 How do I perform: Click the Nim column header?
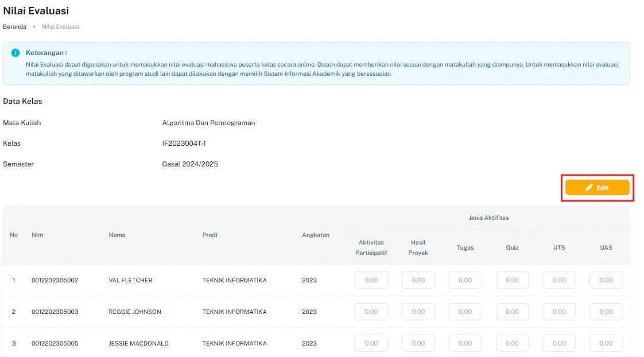coord(37,235)
